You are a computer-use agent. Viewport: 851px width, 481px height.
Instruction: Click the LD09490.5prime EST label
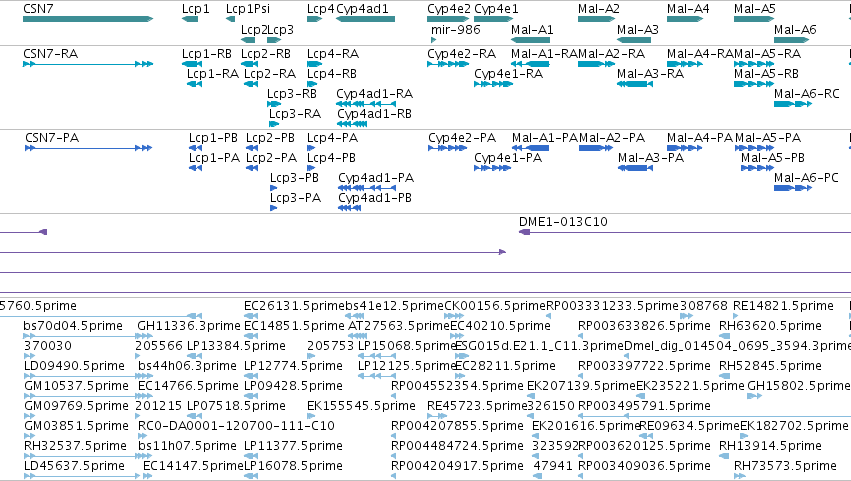point(74,366)
